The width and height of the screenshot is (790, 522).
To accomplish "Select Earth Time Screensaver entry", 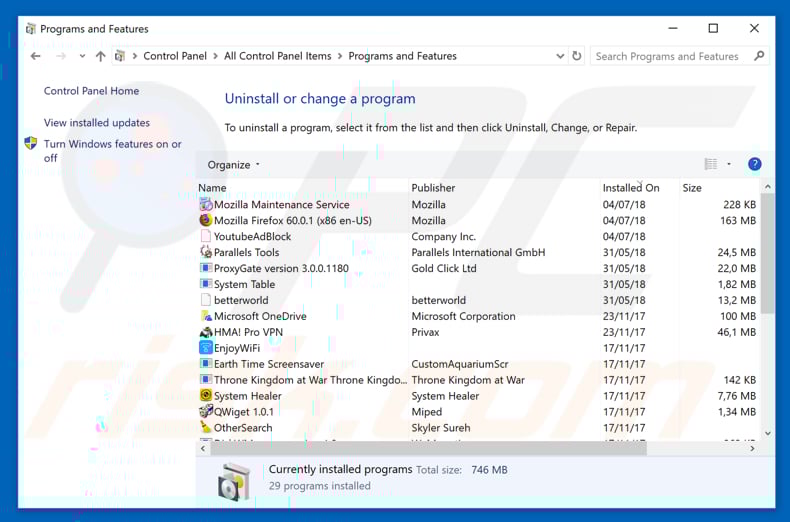I will coord(269,364).
